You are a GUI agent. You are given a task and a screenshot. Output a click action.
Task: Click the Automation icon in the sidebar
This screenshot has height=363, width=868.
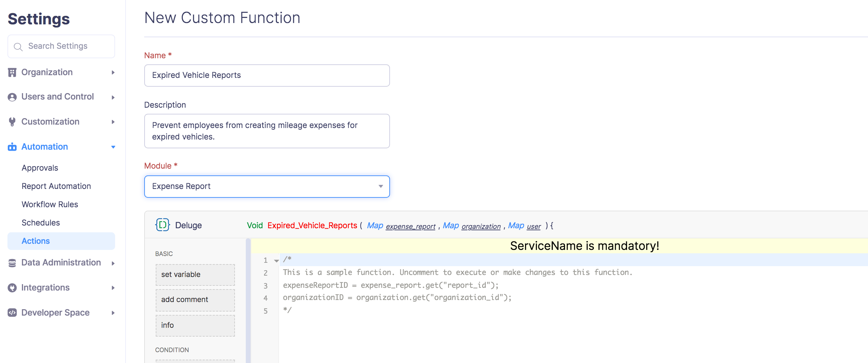(x=12, y=147)
